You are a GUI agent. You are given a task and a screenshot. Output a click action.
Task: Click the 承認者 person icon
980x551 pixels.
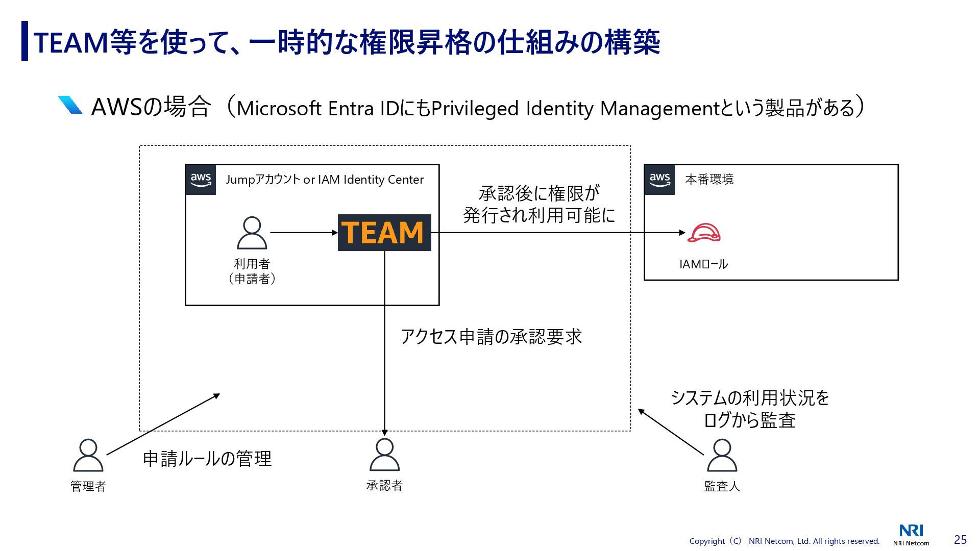[384, 455]
